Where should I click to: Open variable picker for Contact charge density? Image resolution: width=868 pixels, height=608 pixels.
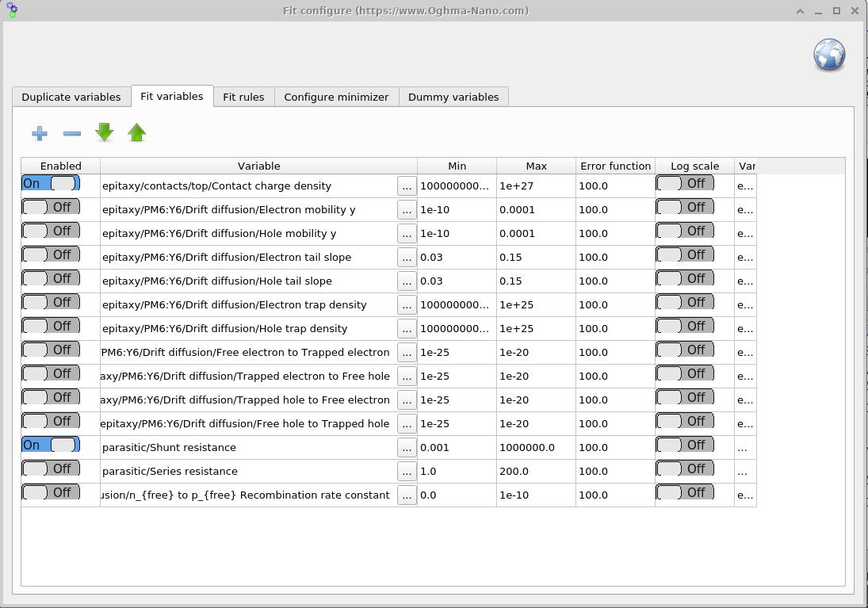tap(406, 185)
